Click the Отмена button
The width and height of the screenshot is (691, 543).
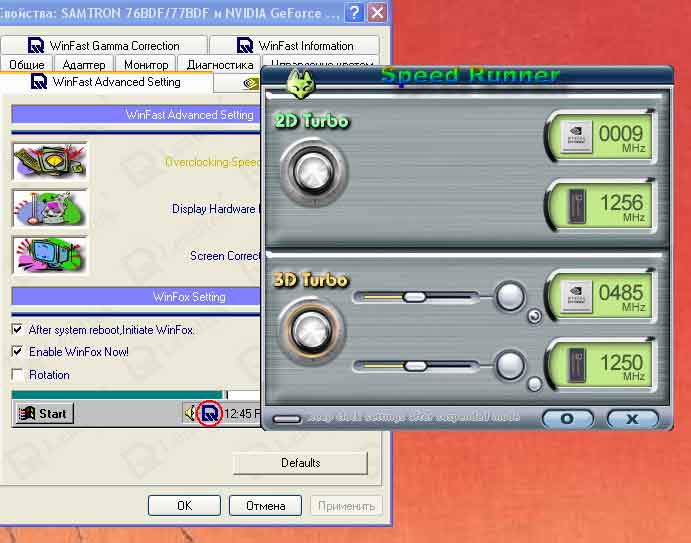(265, 505)
